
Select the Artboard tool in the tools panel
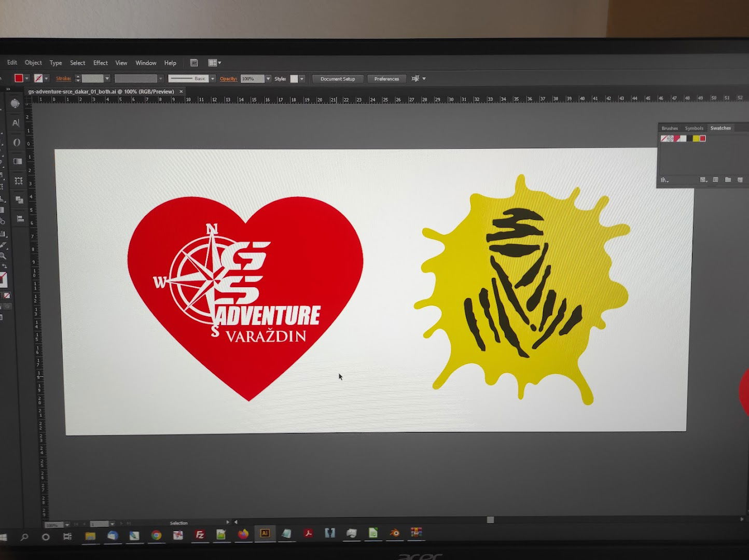18,181
